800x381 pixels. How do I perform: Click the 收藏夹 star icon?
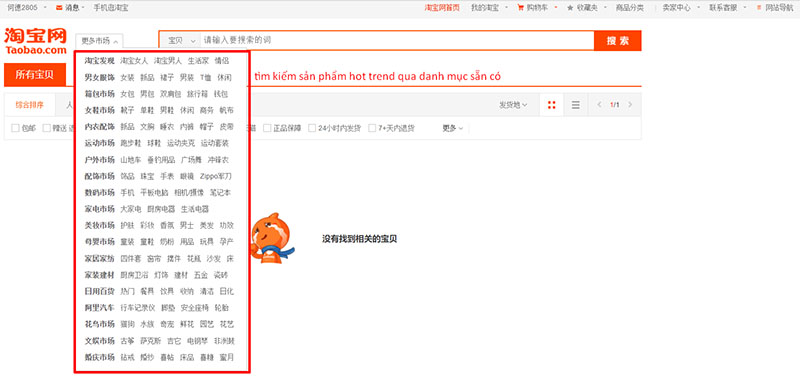coord(570,8)
